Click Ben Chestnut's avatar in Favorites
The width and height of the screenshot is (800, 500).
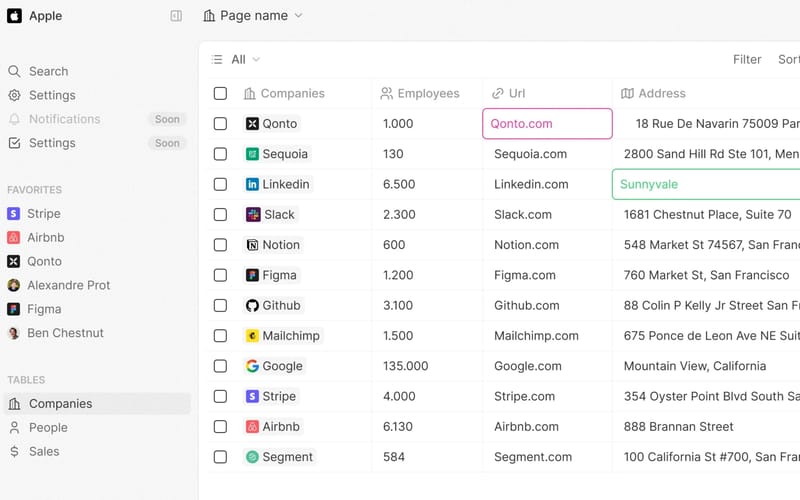(14, 333)
